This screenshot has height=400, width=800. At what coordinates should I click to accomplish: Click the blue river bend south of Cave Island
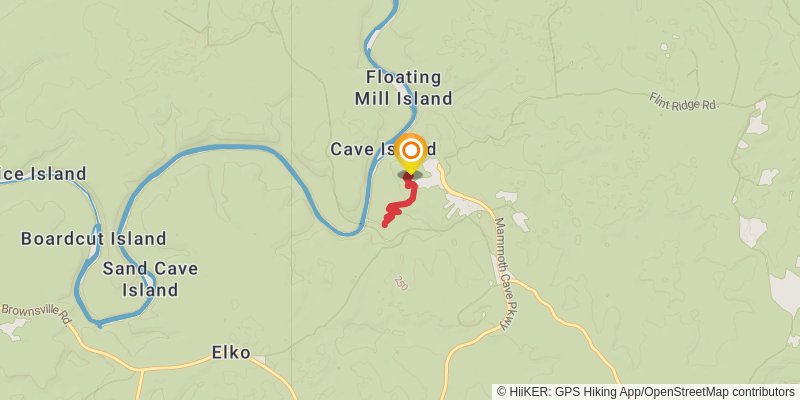[347, 233]
